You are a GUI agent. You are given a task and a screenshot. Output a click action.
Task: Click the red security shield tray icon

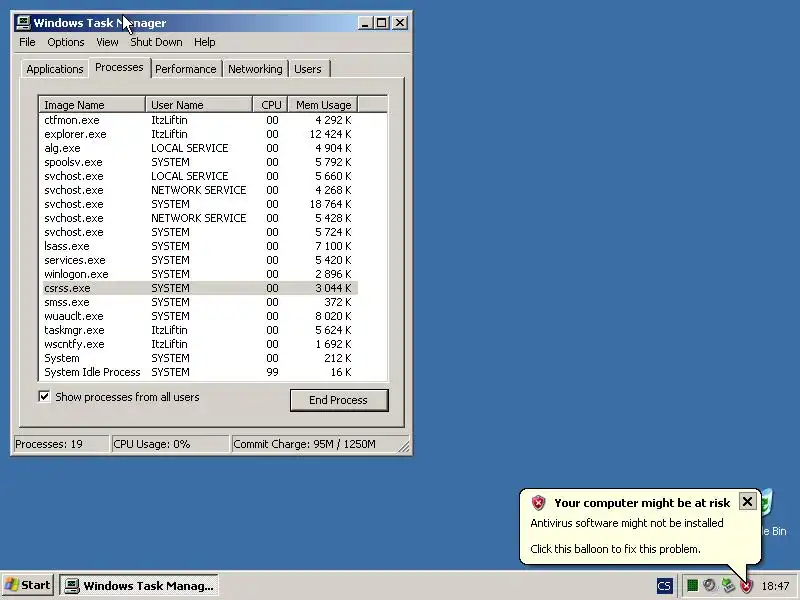[x=746, y=586]
